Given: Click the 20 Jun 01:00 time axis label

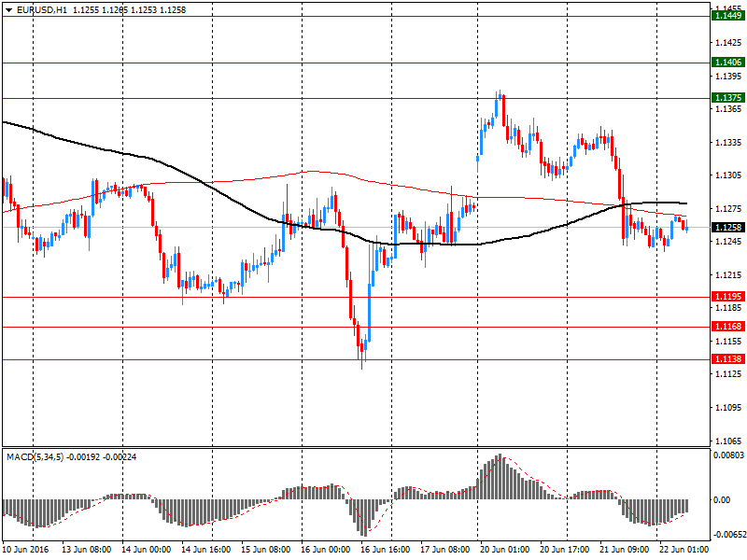Looking at the screenshot, I should click(504, 549).
